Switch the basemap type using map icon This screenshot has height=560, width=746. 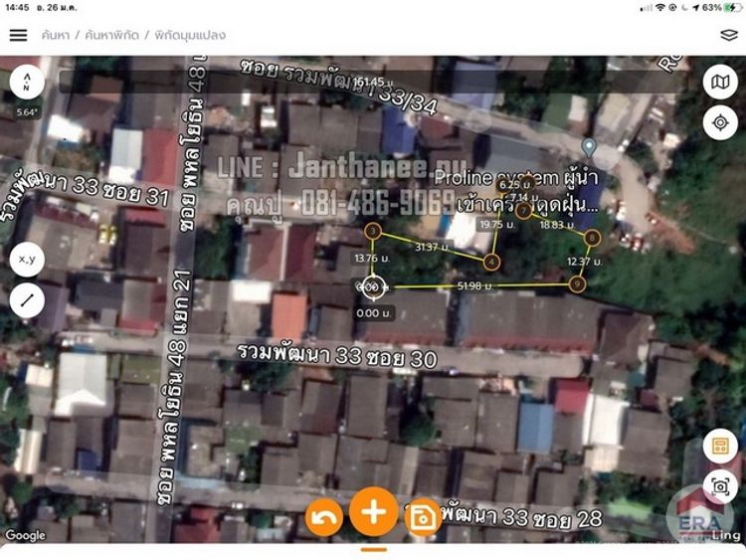click(x=719, y=82)
